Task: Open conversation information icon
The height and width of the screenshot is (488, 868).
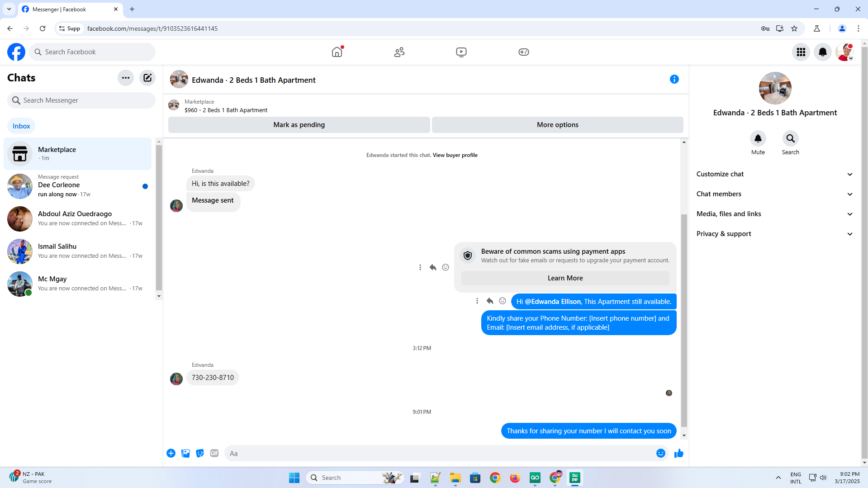Action: pos(674,79)
